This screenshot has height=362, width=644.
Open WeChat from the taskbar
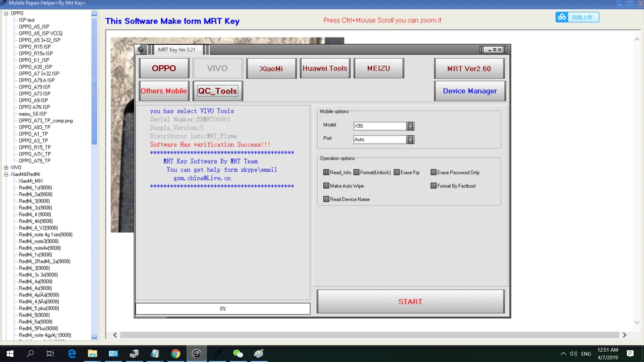point(238,353)
